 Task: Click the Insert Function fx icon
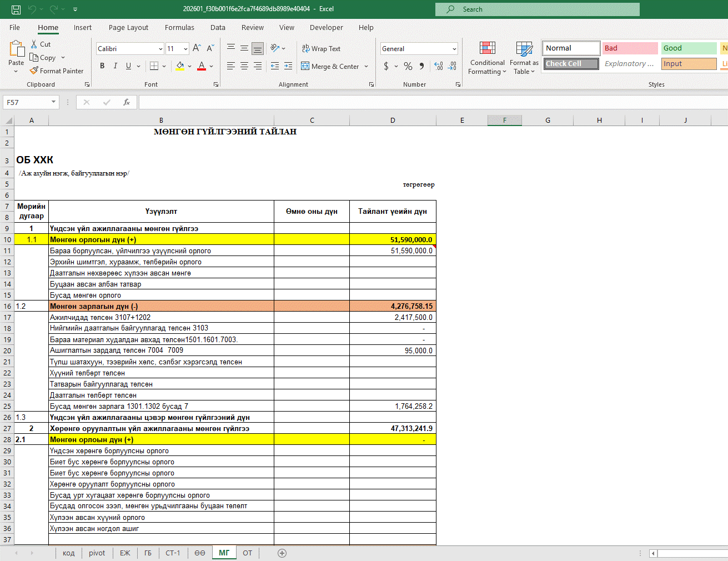click(127, 102)
